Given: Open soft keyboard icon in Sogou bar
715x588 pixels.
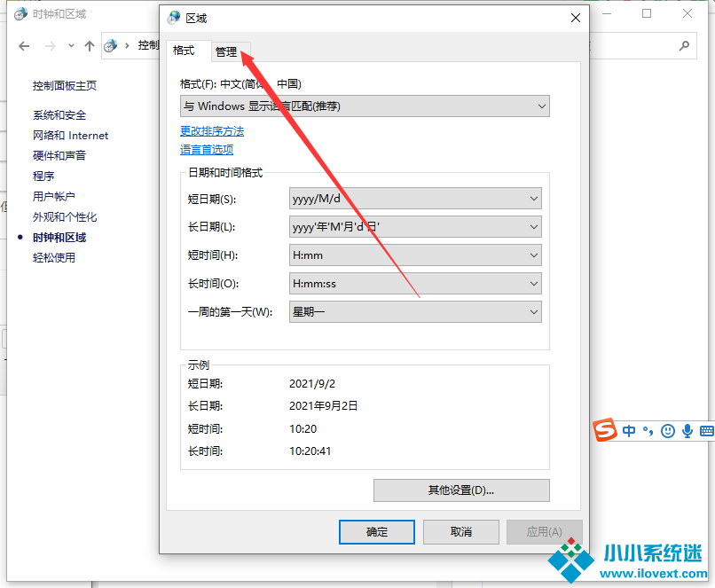Looking at the screenshot, I should pos(707,431).
